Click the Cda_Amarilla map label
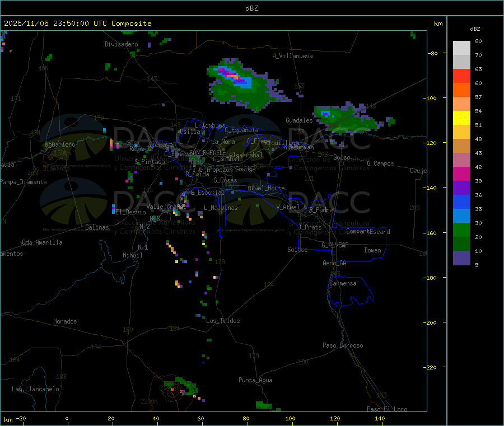504x426 pixels. click(42, 242)
